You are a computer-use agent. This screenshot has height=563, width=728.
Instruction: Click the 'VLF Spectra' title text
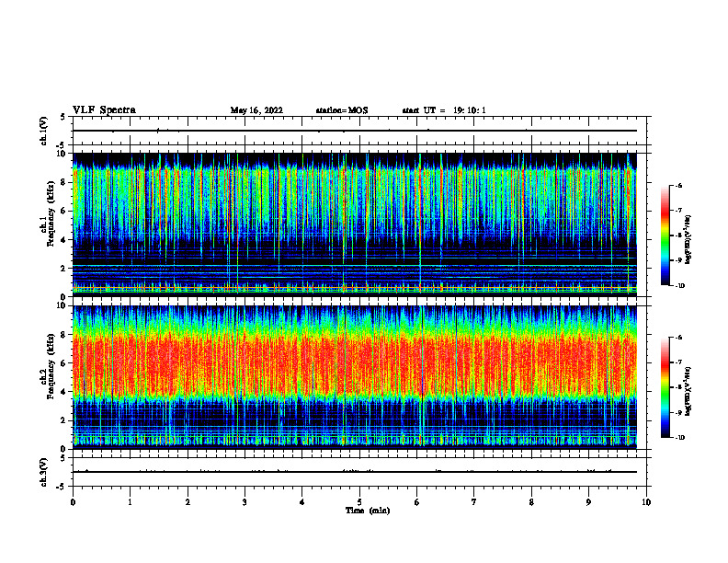point(104,110)
